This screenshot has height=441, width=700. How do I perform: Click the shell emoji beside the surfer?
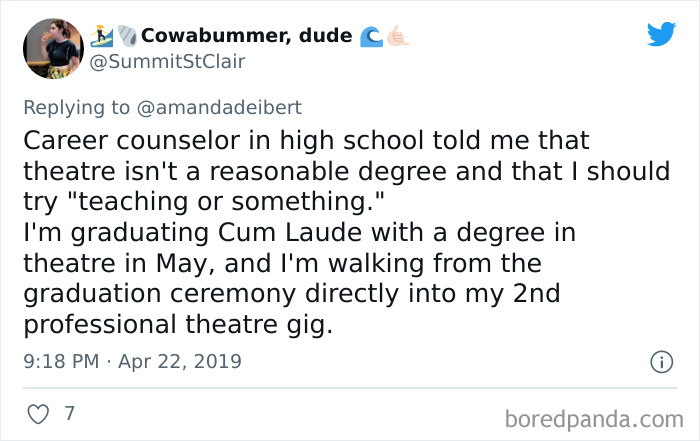coord(126,36)
